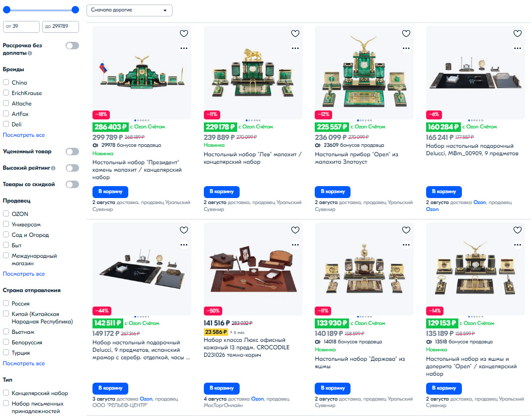Favorite the 'Держава' jasper set
This screenshot has width=532, height=416.
[x=406, y=230]
